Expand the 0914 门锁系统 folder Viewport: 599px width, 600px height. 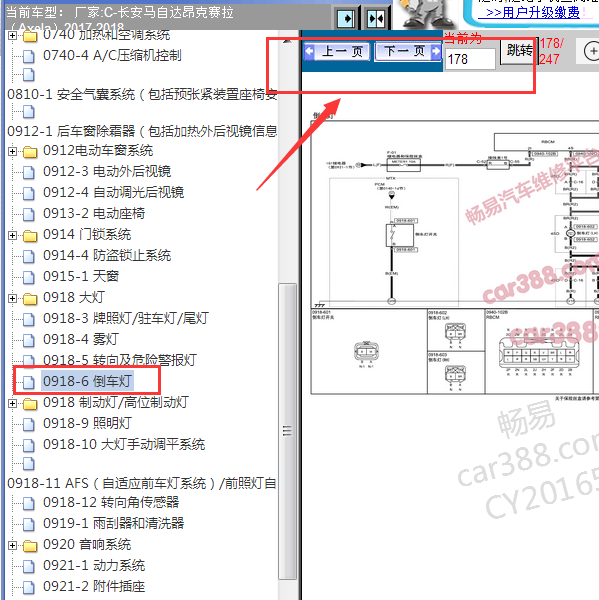(12, 235)
